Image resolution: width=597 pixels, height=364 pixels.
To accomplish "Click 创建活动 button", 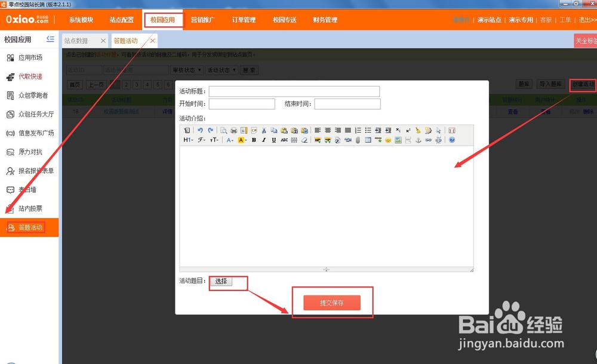I will (583, 84).
